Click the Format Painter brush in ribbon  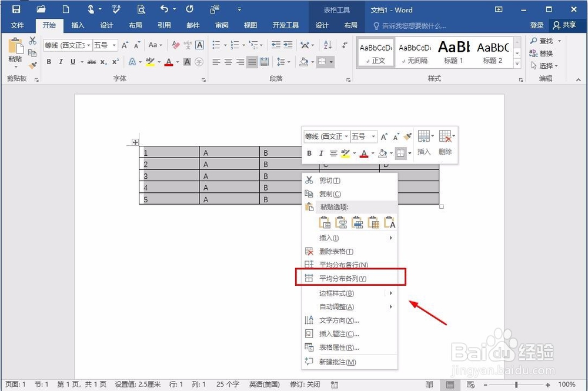point(32,65)
